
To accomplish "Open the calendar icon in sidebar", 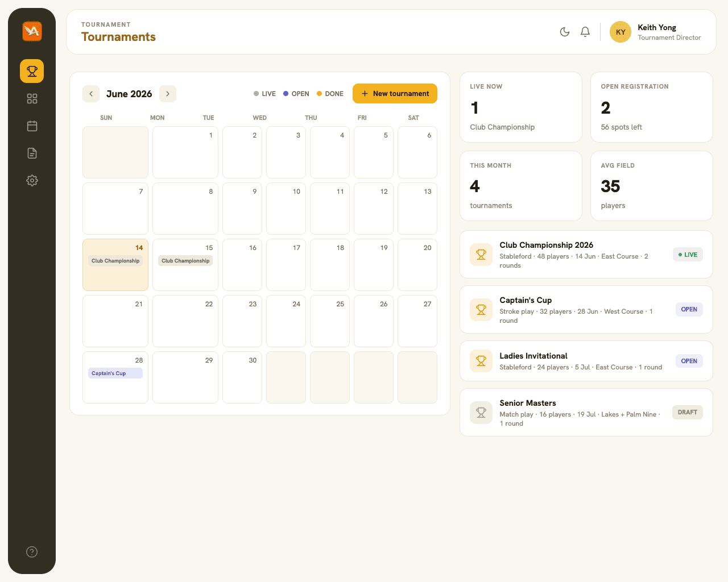I will (32, 126).
